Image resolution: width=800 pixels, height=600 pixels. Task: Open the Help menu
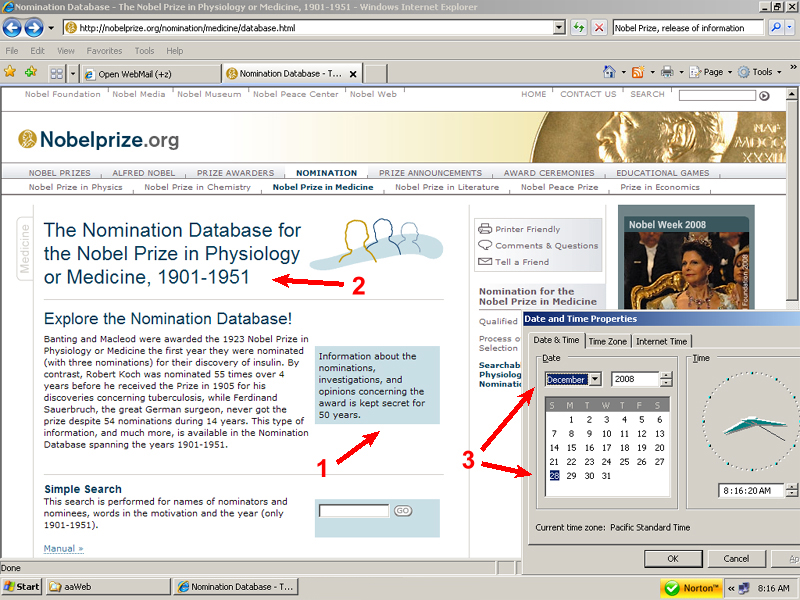coord(174,51)
